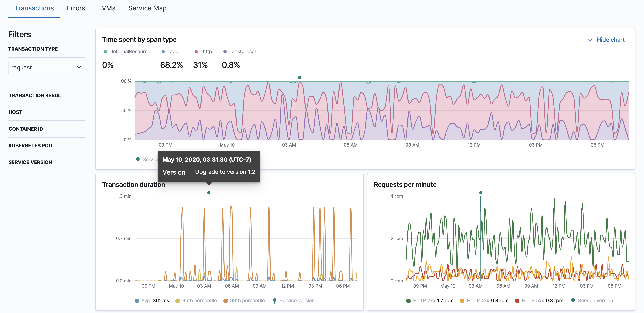This screenshot has height=313, width=644.
Task: Select the 99th percentile legend dot
Action: click(225, 301)
